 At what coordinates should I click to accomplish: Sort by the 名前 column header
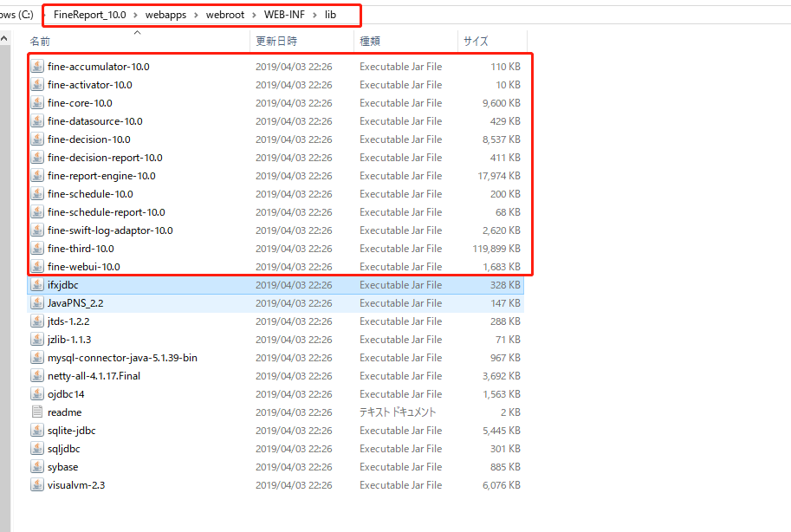tap(139, 41)
